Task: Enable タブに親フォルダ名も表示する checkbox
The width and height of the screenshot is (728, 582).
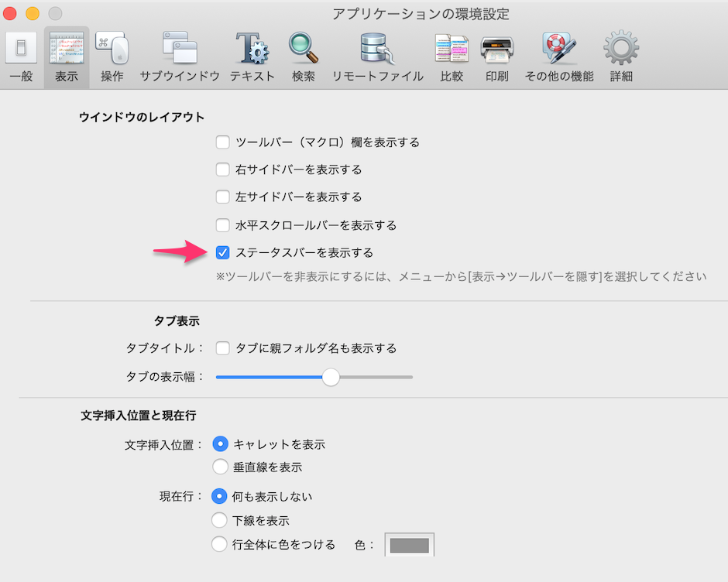Action: pyautogui.click(x=222, y=348)
